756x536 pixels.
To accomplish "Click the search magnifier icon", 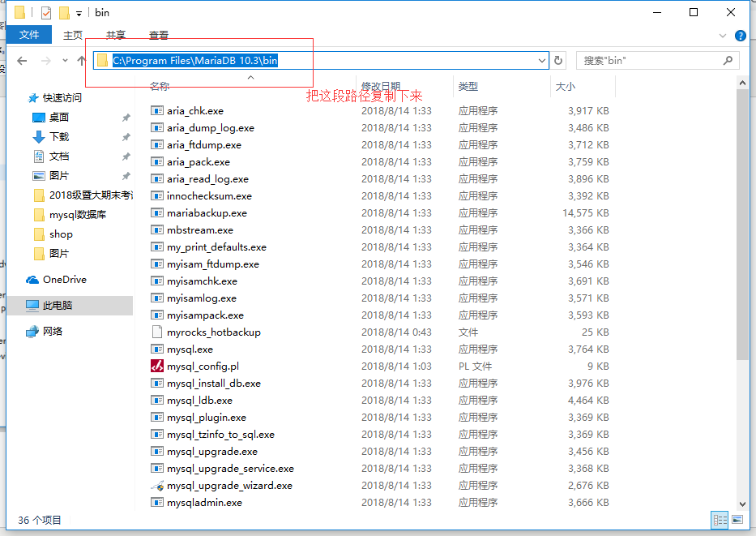I will [728, 60].
